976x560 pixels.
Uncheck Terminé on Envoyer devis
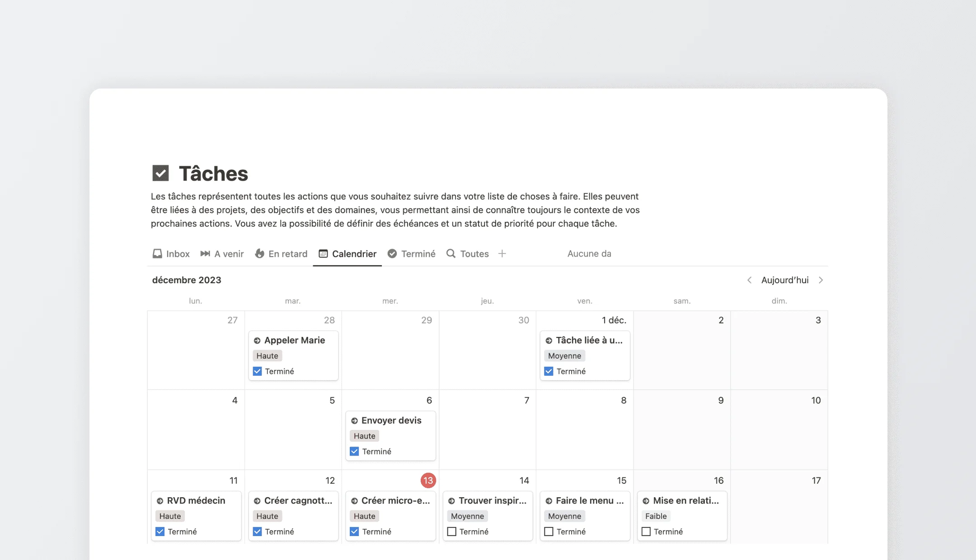pyautogui.click(x=354, y=451)
